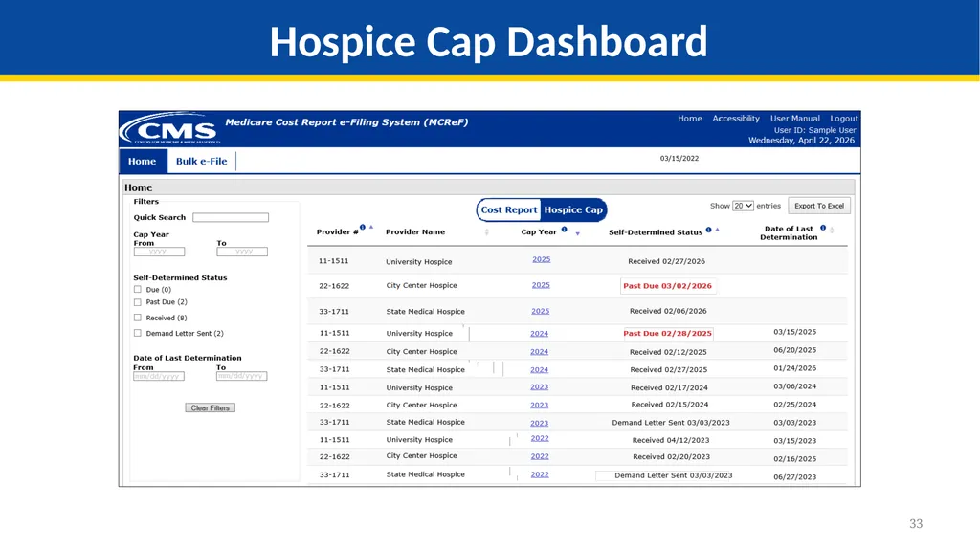Click 'Past Due 02/28/2025' status
980x550 pixels.
[x=667, y=334]
